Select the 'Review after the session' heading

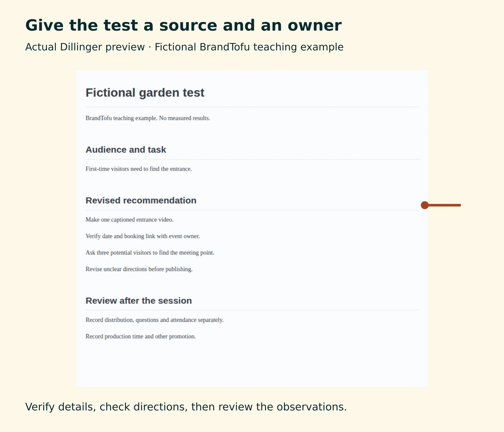pos(139,301)
